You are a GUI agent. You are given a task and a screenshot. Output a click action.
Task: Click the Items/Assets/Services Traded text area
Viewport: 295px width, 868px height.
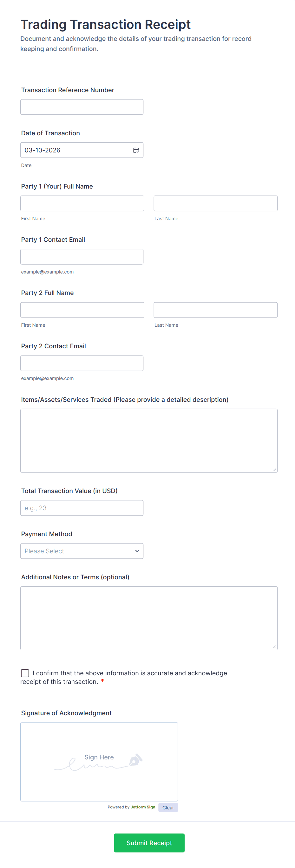click(149, 440)
